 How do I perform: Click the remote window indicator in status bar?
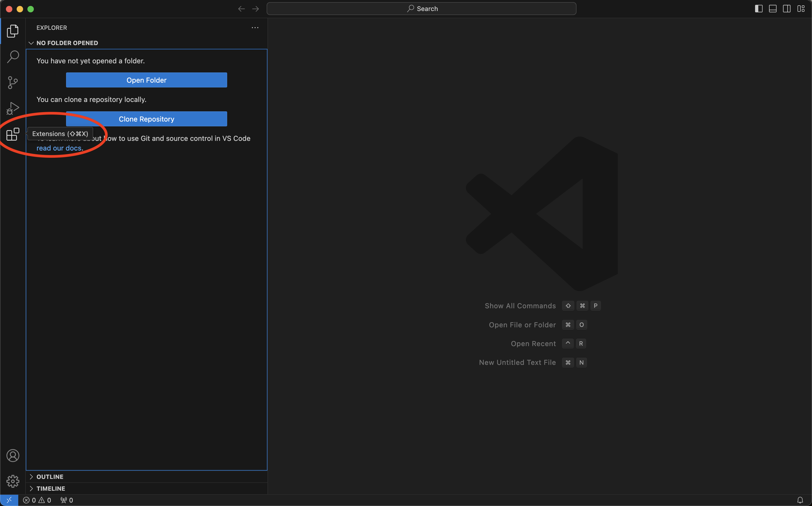(x=9, y=500)
